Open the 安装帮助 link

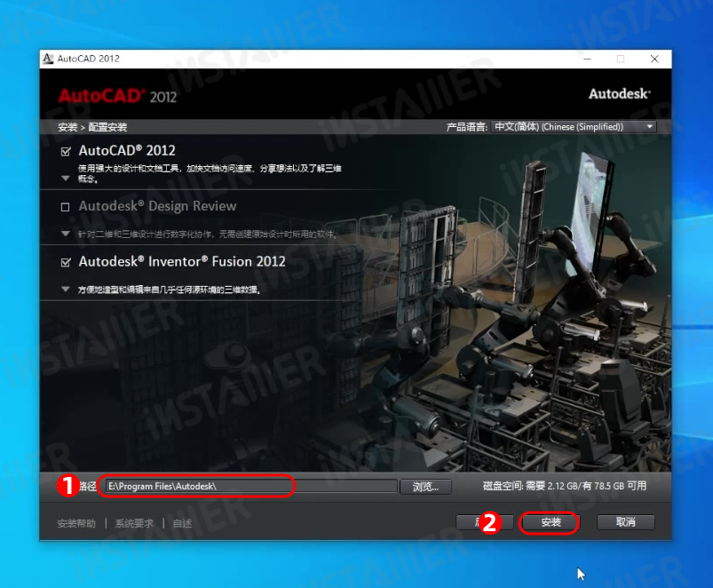[76, 523]
